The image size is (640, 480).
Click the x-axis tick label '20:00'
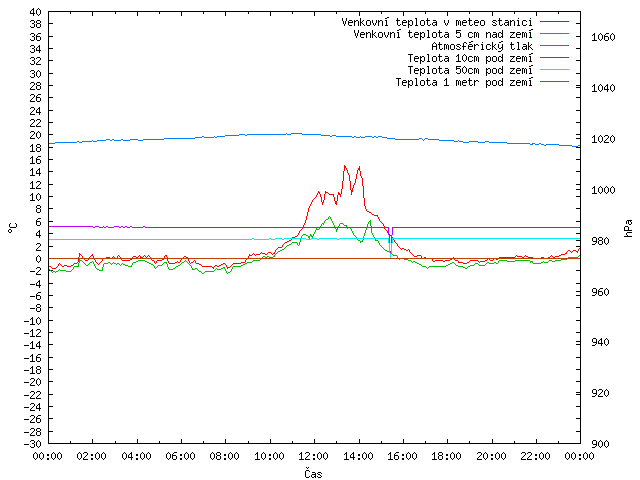point(491,456)
